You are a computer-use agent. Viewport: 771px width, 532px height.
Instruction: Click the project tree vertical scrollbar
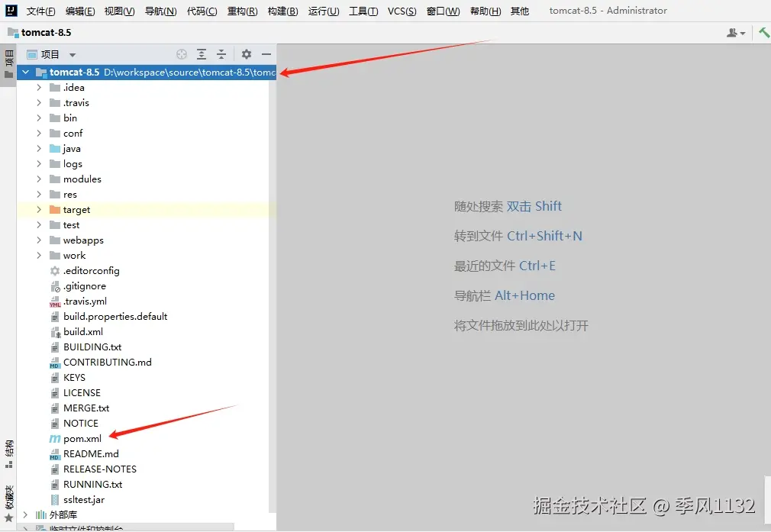point(273,295)
